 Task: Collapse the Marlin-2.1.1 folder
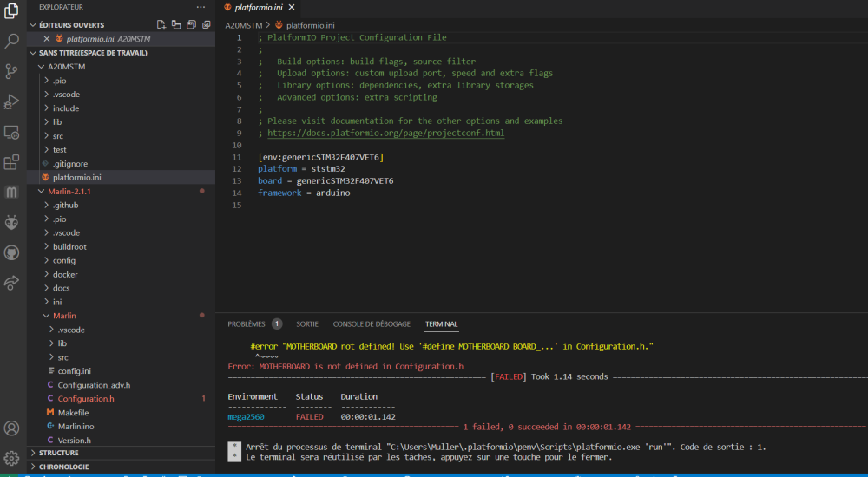tap(69, 191)
